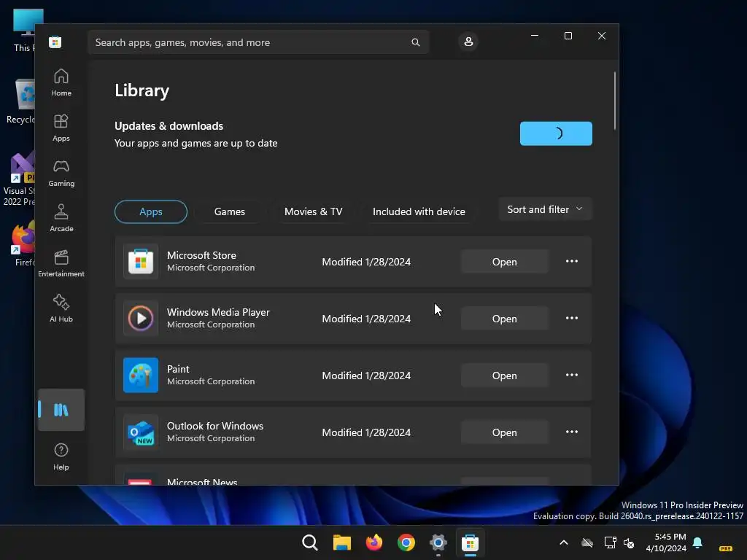Switch to the Movies & TV tab
The width and height of the screenshot is (747, 560).
tap(314, 211)
